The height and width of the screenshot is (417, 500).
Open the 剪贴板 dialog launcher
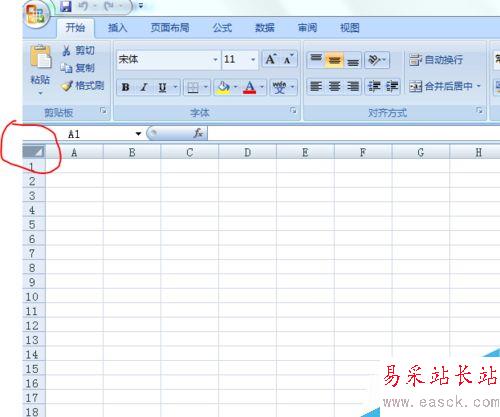(x=103, y=111)
